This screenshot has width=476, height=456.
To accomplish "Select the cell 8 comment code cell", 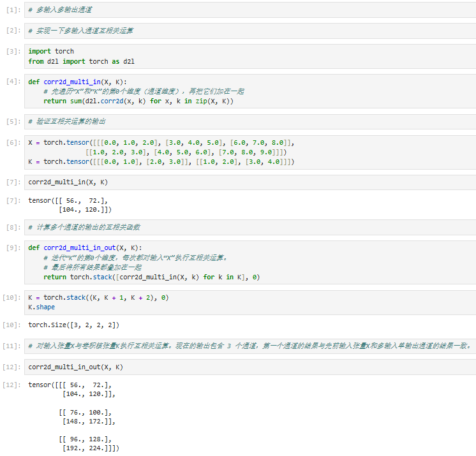I will click(x=250, y=228).
